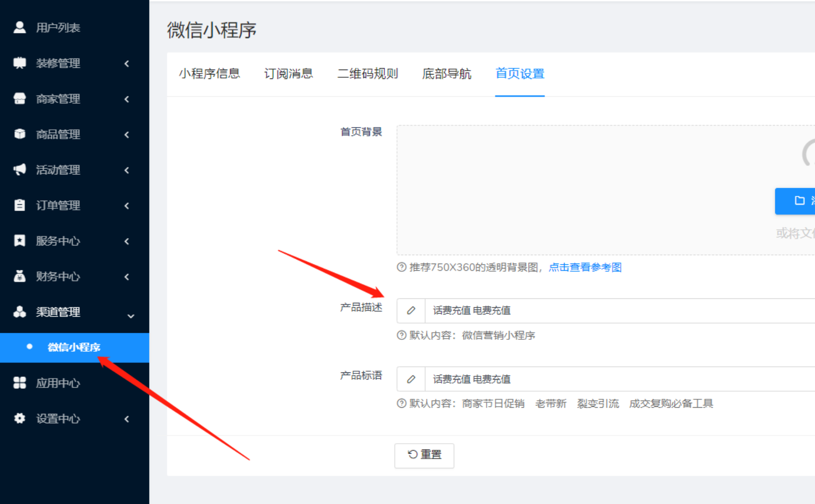Viewport: 815px width, 504px height.
Task: Collapse the 渠道管理 menu chevron
Action: (x=131, y=316)
